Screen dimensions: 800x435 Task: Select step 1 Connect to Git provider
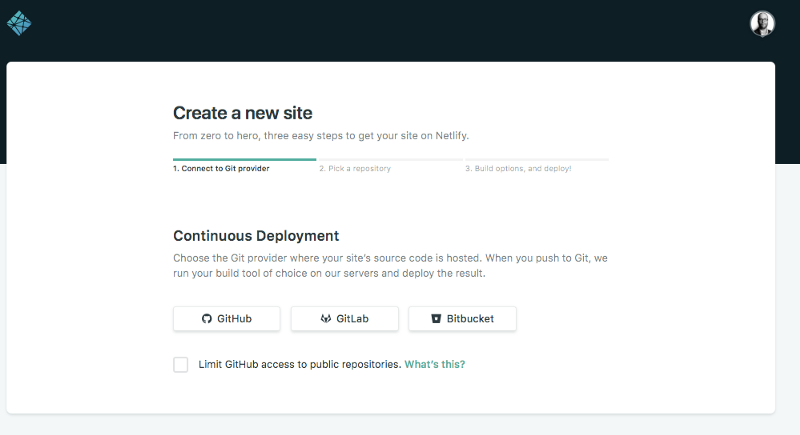pos(221,168)
